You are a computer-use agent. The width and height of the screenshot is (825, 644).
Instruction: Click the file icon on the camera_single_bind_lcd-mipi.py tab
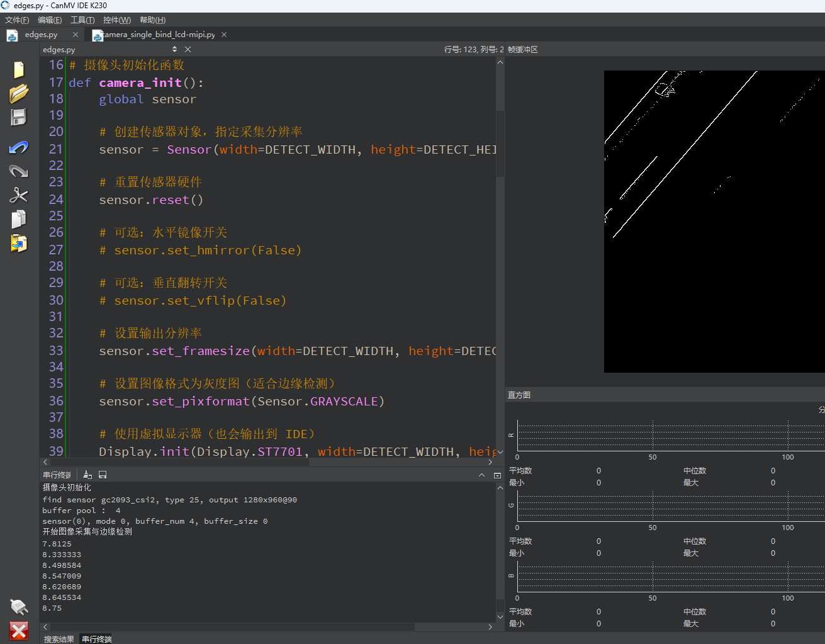coord(98,35)
